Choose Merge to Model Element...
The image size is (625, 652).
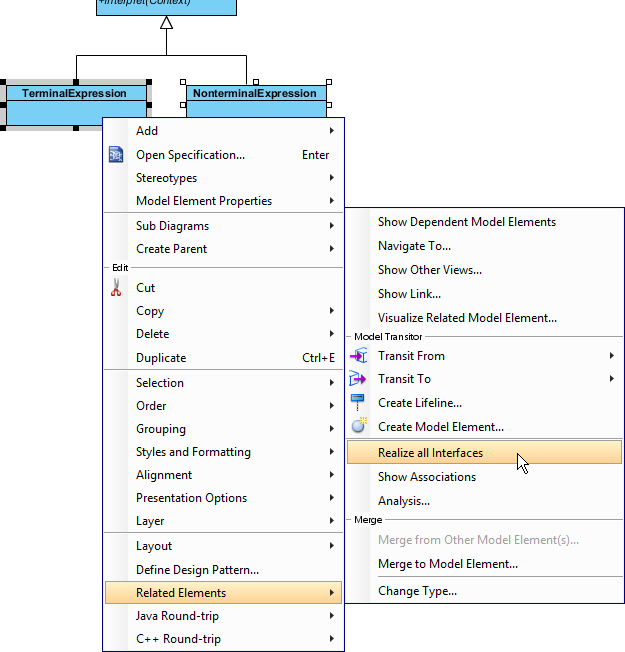click(484, 564)
